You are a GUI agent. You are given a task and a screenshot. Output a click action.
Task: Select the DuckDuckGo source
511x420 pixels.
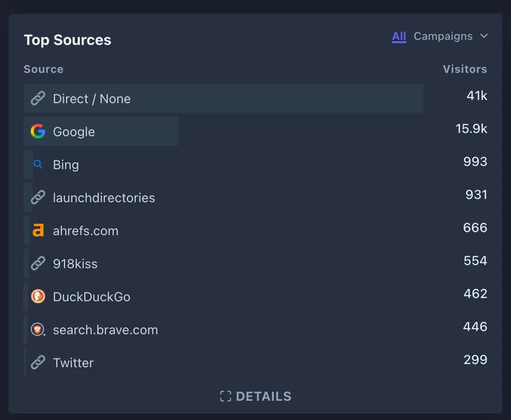click(x=92, y=297)
